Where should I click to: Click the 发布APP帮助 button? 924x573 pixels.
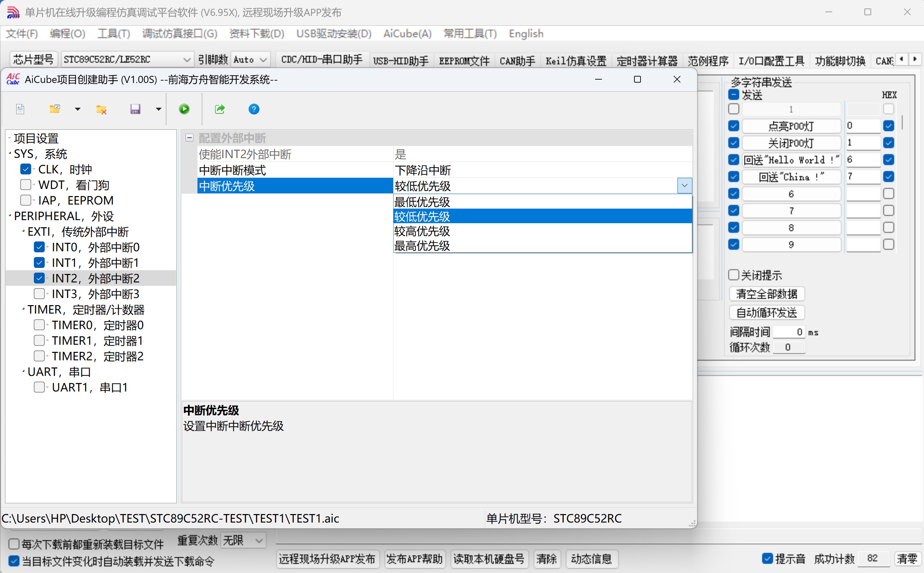pyautogui.click(x=415, y=559)
